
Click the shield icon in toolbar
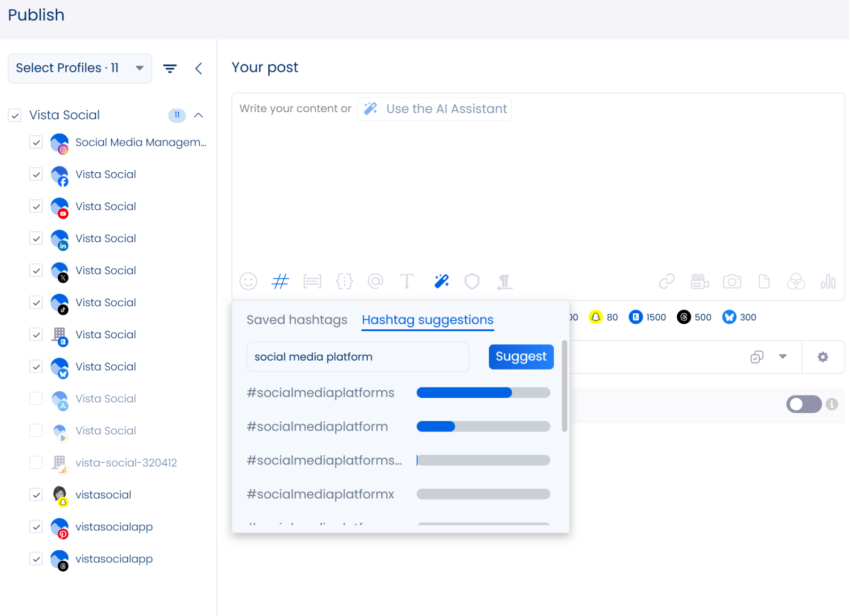[472, 282]
